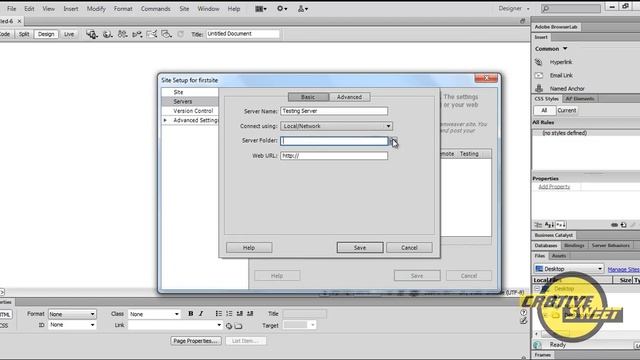640x360 pixels.
Task: Open the ID dropdown in Properties
Action: (72, 325)
